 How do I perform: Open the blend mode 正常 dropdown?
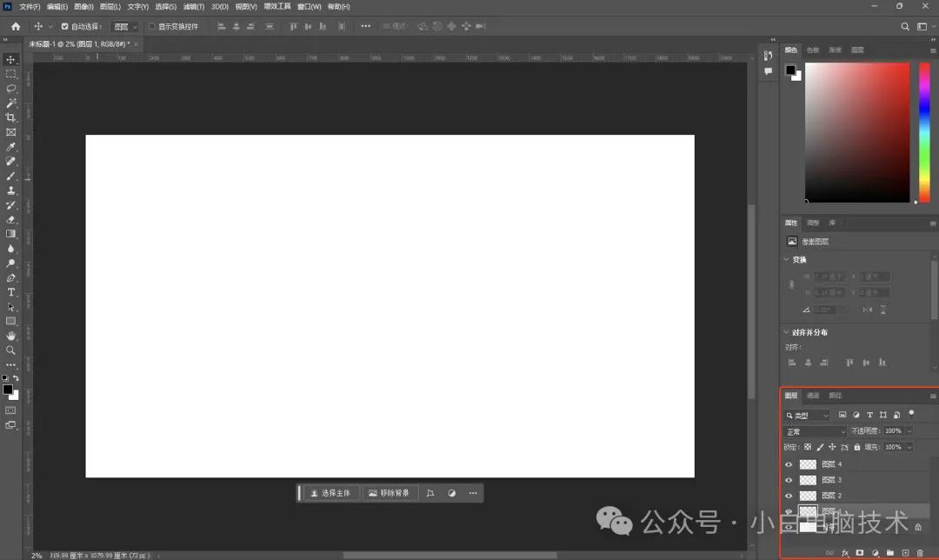pyautogui.click(x=815, y=431)
